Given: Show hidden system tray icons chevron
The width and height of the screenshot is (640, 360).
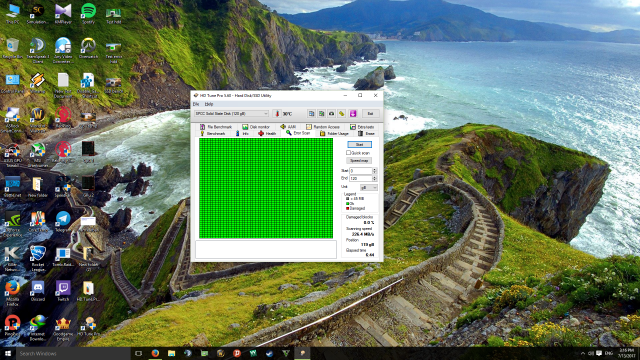Looking at the screenshot, I should pyautogui.click(x=582, y=353).
